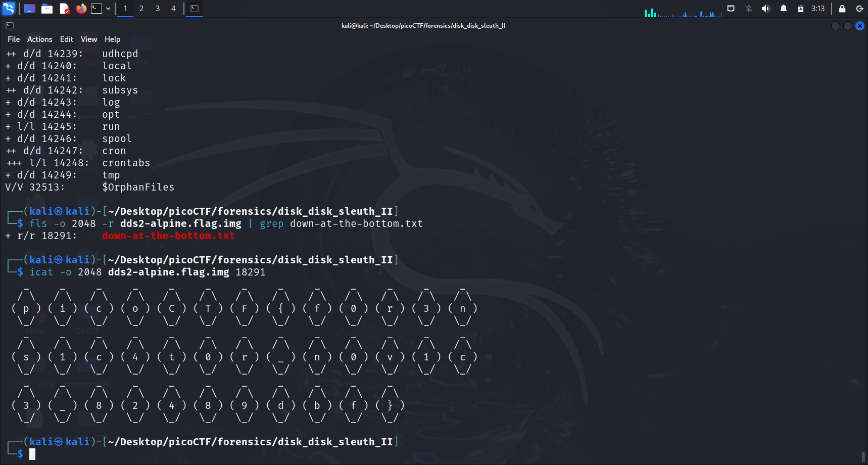Mute audio via the volume icon
This screenshot has width=868, height=465.
click(765, 9)
